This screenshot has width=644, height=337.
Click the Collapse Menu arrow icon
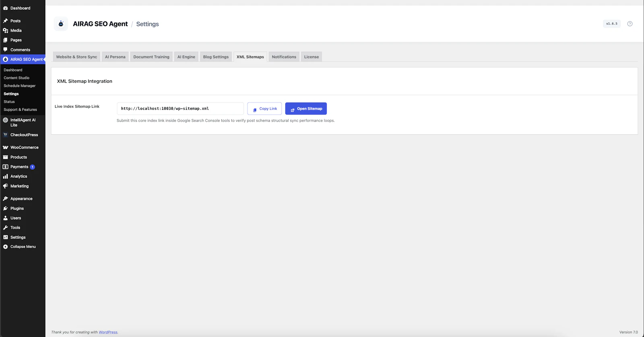click(x=6, y=247)
